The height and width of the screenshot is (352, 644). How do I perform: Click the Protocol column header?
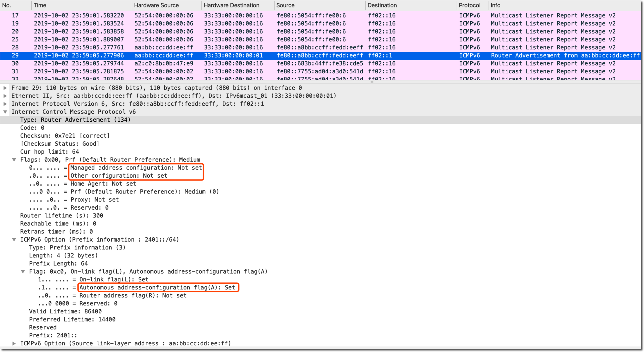[469, 5]
